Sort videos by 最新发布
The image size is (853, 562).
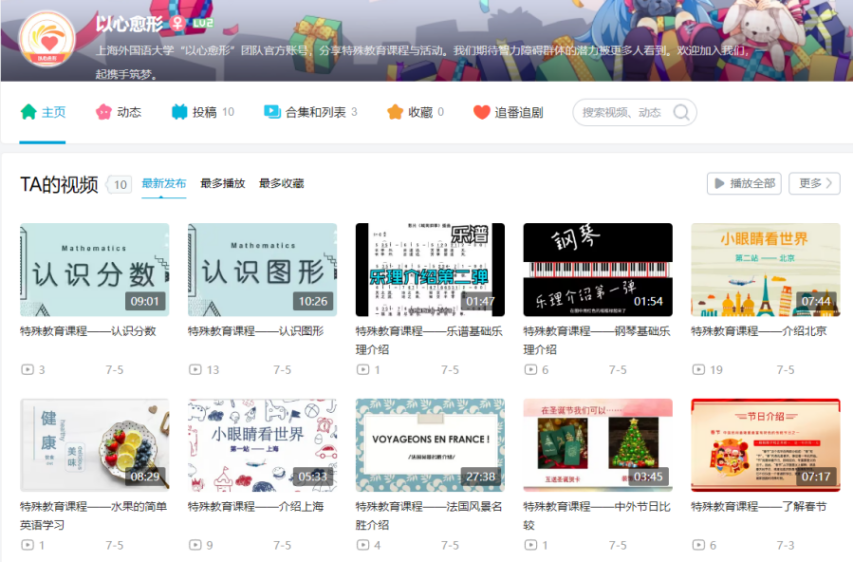[x=163, y=184]
